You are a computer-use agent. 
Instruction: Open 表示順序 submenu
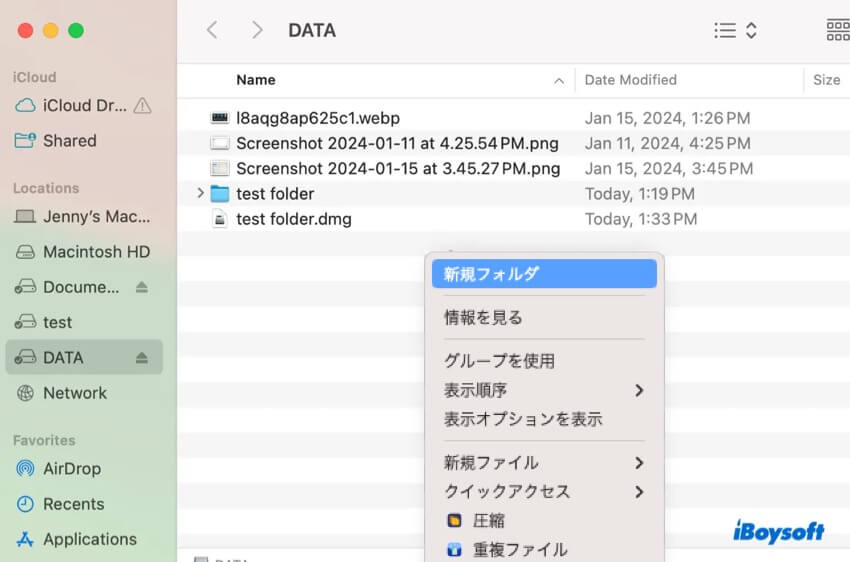[544, 390]
